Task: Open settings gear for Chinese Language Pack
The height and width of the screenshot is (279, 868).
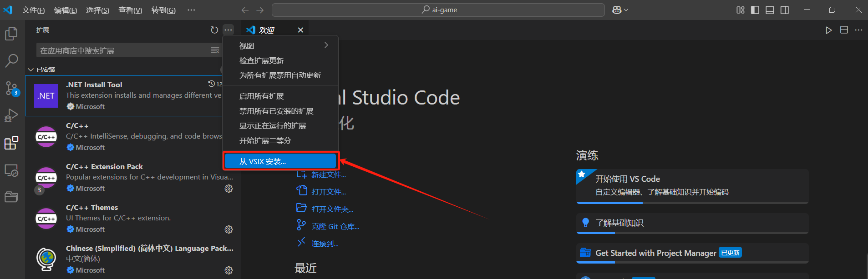Action: [229, 270]
